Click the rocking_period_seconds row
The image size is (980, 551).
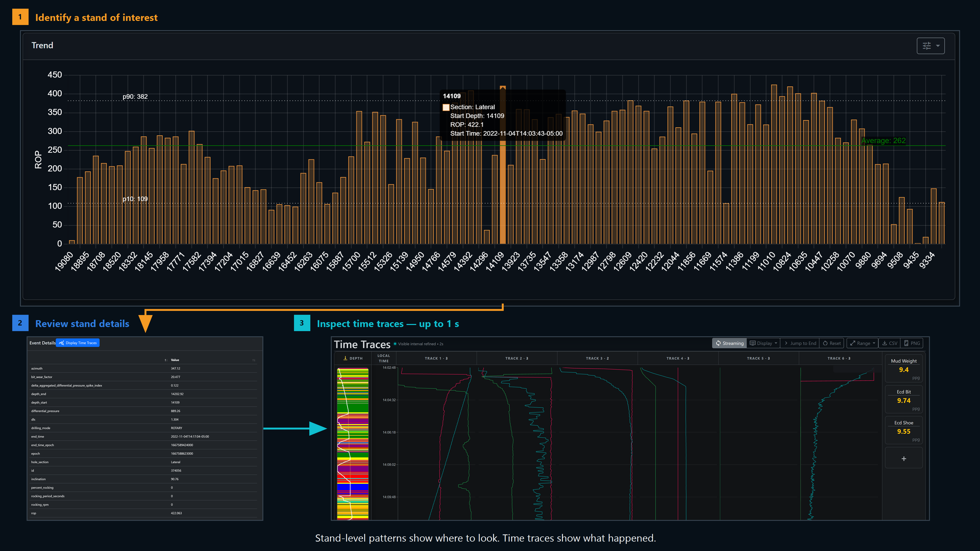click(144, 496)
